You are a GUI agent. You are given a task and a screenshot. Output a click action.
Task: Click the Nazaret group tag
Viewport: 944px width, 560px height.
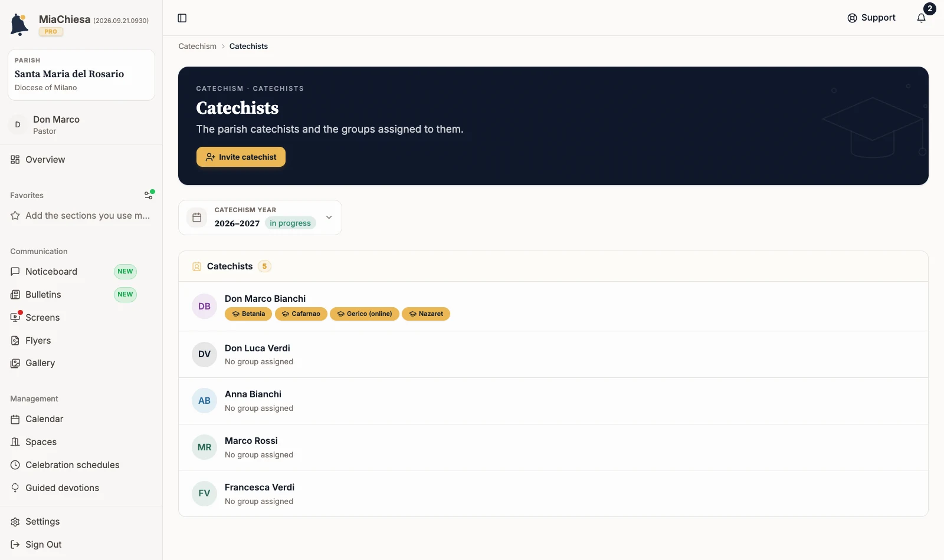(x=426, y=314)
